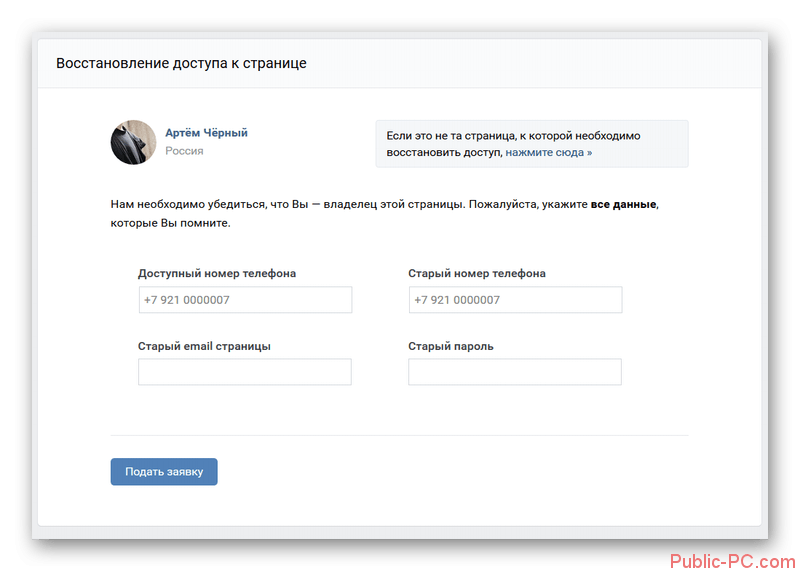The width and height of the screenshot is (800, 573).
Task: Click the Россия text under the profile name
Action: click(x=184, y=151)
